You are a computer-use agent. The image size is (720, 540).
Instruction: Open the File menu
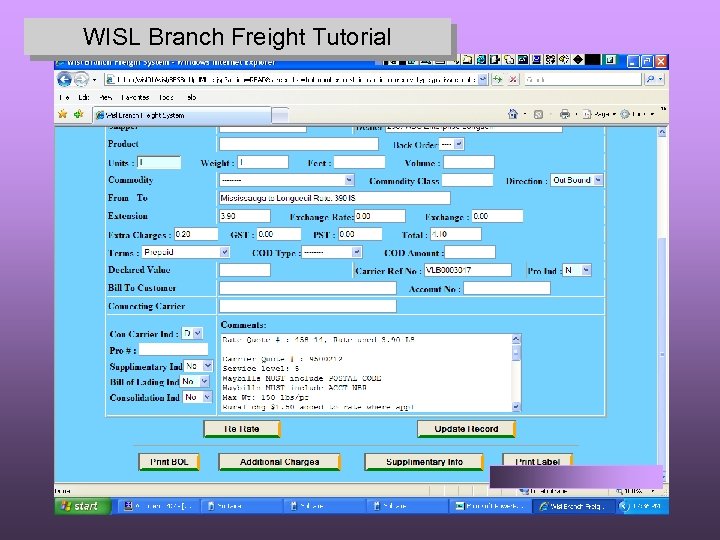tap(64, 97)
